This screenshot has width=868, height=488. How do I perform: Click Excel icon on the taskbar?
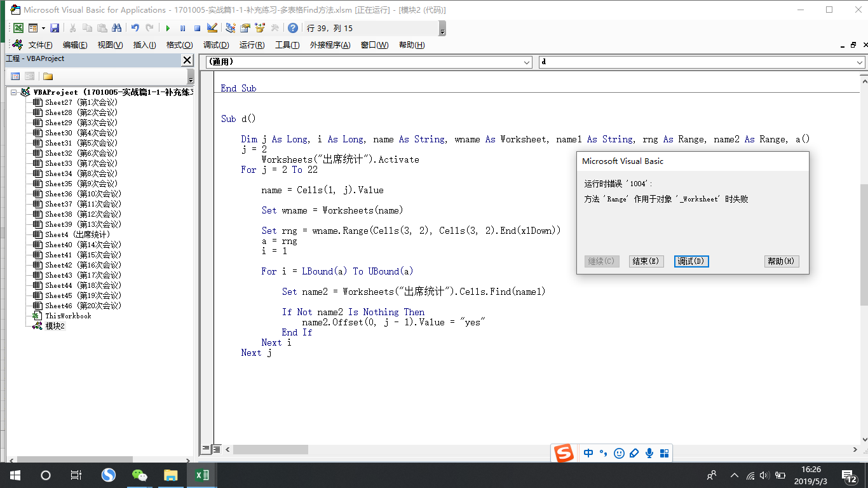(201, 475)
